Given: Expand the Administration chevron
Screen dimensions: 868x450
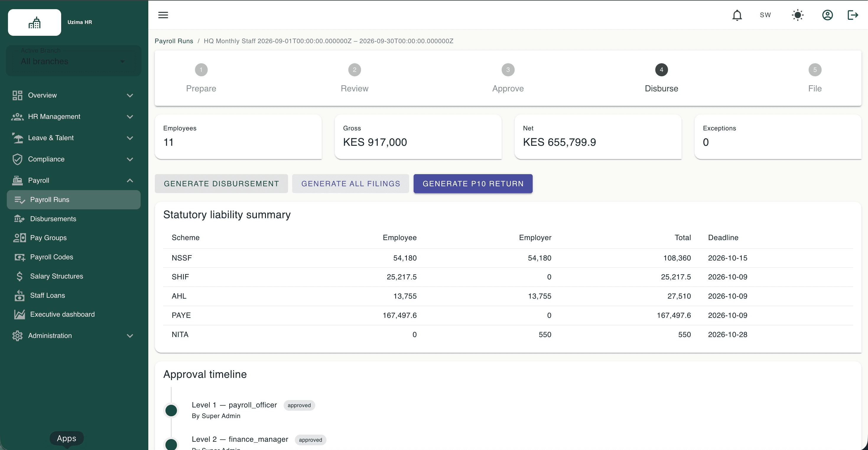Looking at the screenshot, I should click(x=130, y=336).
